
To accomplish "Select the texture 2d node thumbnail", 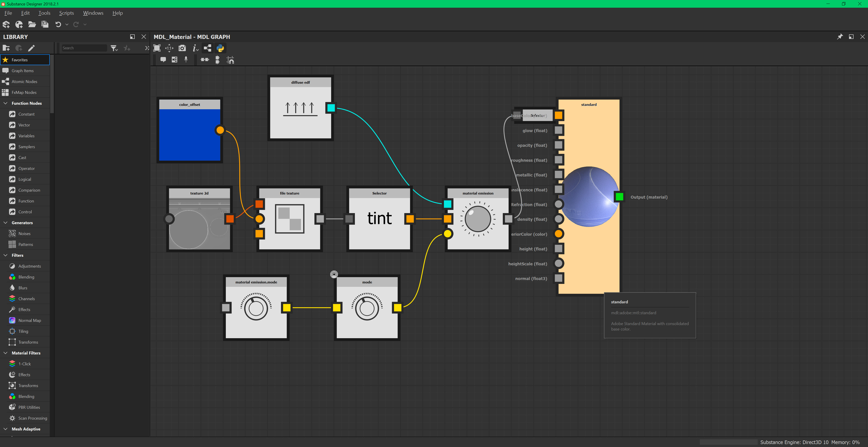I will (x=199, y=224).
